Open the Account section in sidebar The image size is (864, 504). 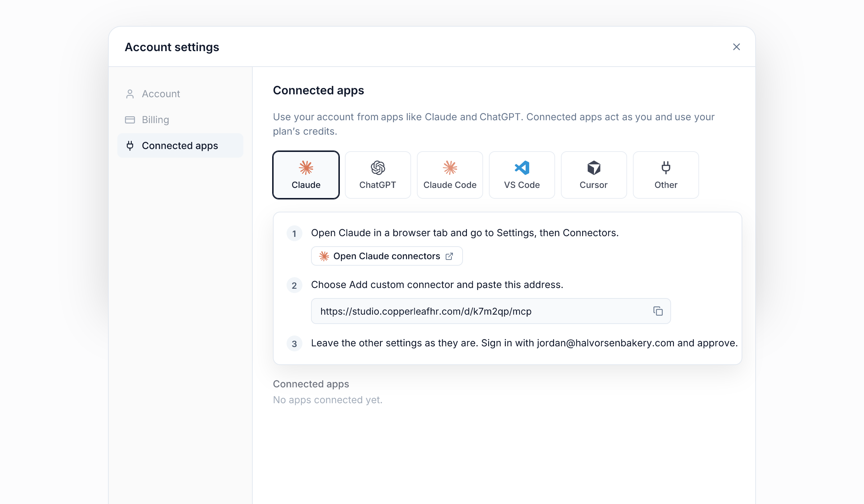(180, 94)
